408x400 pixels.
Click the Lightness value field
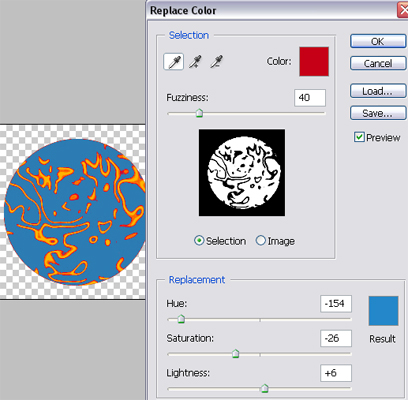pos(336,373)
